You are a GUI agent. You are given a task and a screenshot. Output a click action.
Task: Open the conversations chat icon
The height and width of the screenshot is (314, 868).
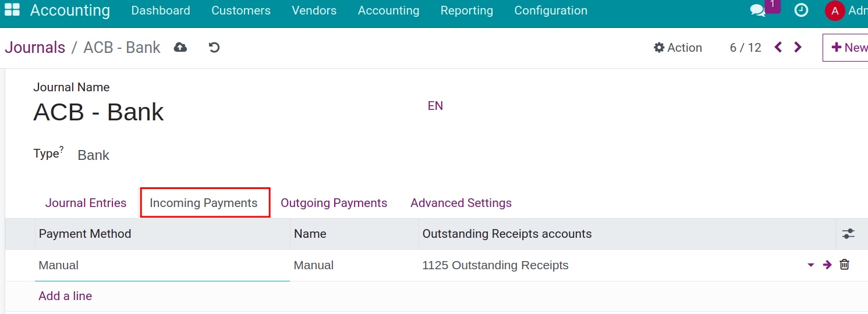(757, 10)
